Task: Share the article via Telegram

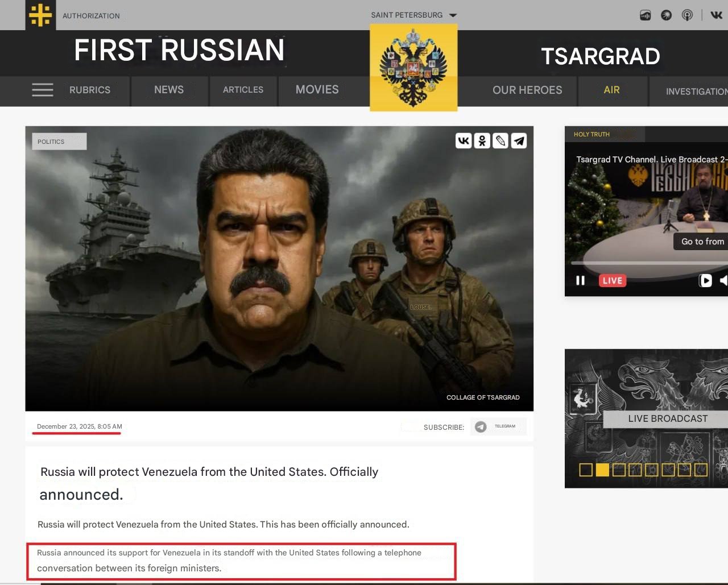Action: point(519,140)
